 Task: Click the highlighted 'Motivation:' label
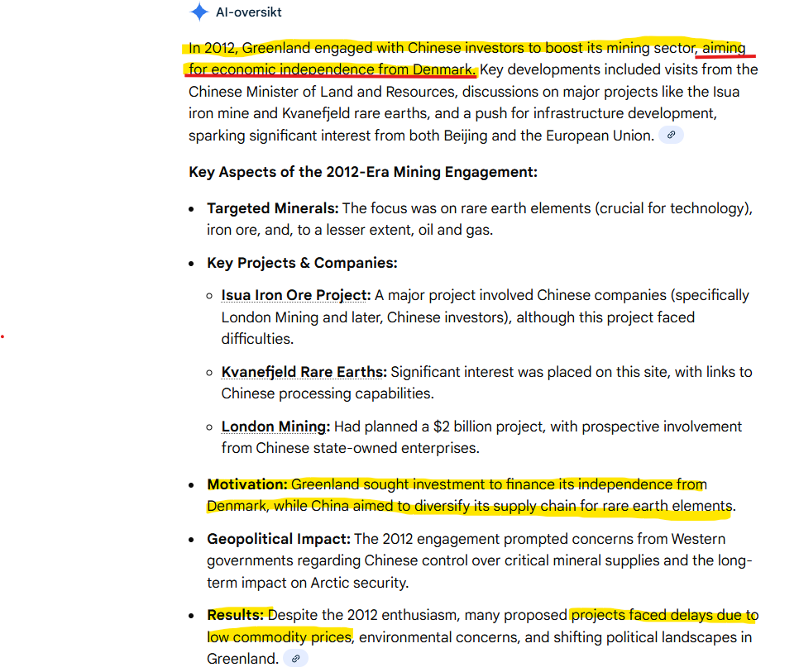(246, 484)
